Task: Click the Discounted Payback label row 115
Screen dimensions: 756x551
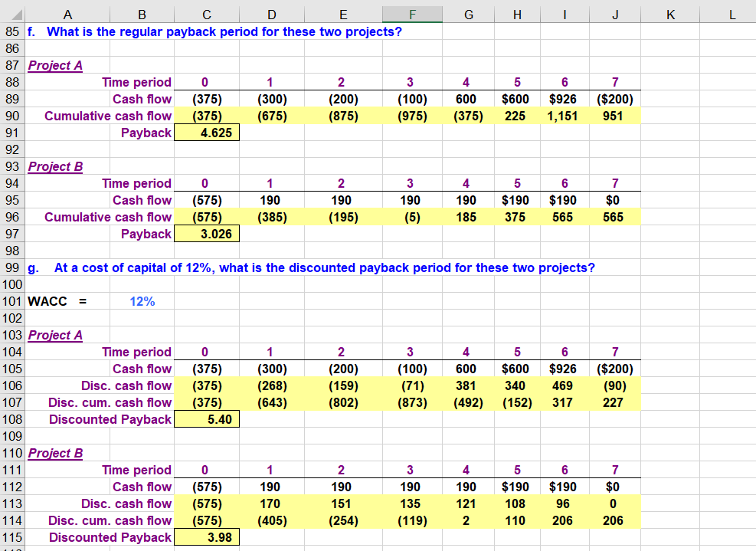Action: 110,537
